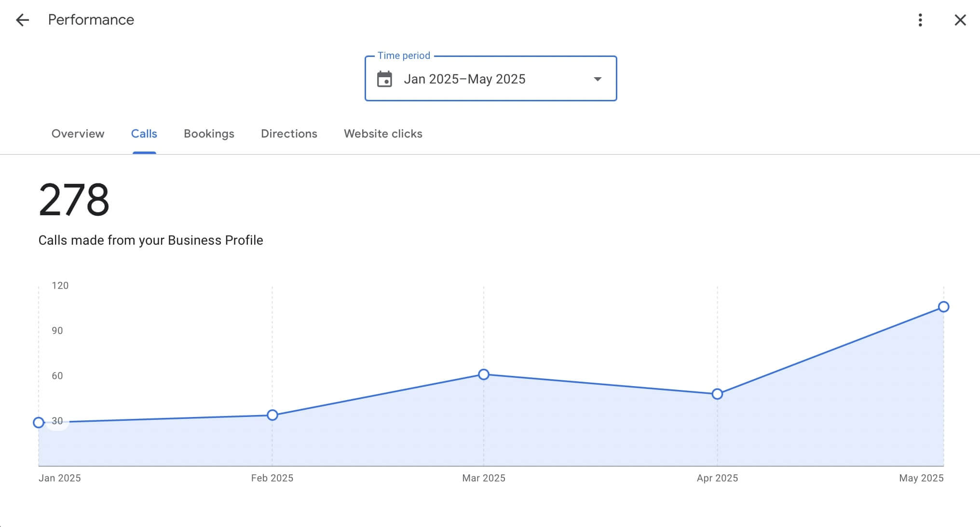Click the Time period label
Viewport: 980px width, 527px height.
[x=404, y=55]
